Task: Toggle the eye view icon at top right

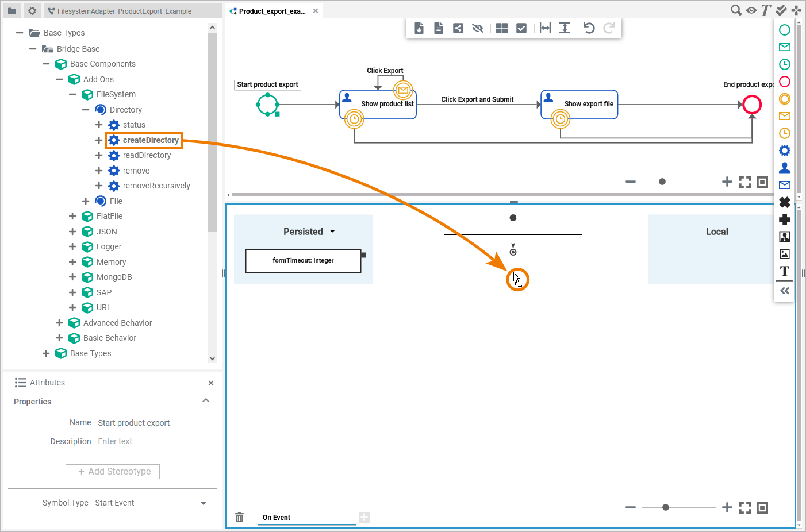Action: [751, 10]
